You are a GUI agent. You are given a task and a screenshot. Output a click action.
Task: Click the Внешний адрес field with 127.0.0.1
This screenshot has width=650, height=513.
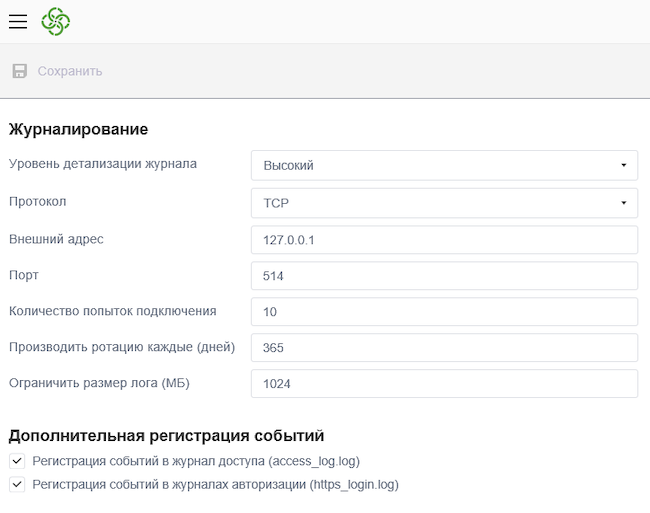443,240
